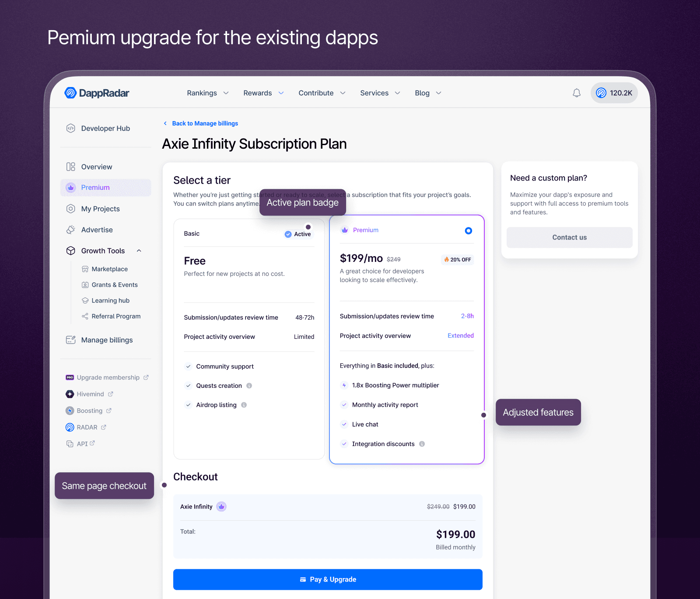The image size is (700, 599).
Task: Click the Boosting lightning icon
Action: pos(70,411)
